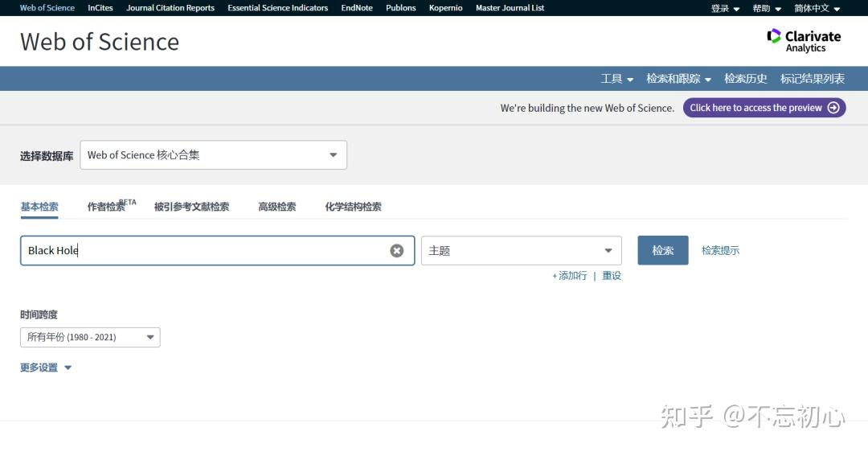Click 重设 to reset the search

click(x=612, y=275)
